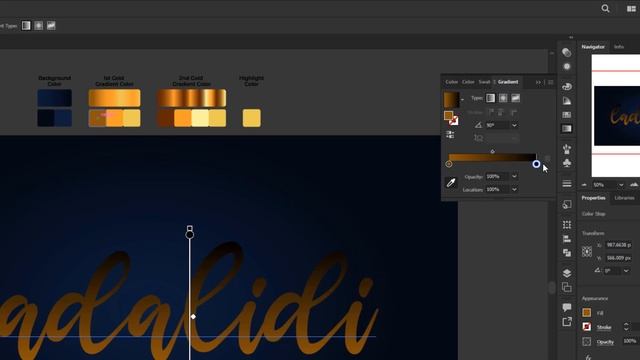The image size is (640, 360).
Task: Adjust the Stroke weight stepper in Properties
Action: click(x=626, y=327)
